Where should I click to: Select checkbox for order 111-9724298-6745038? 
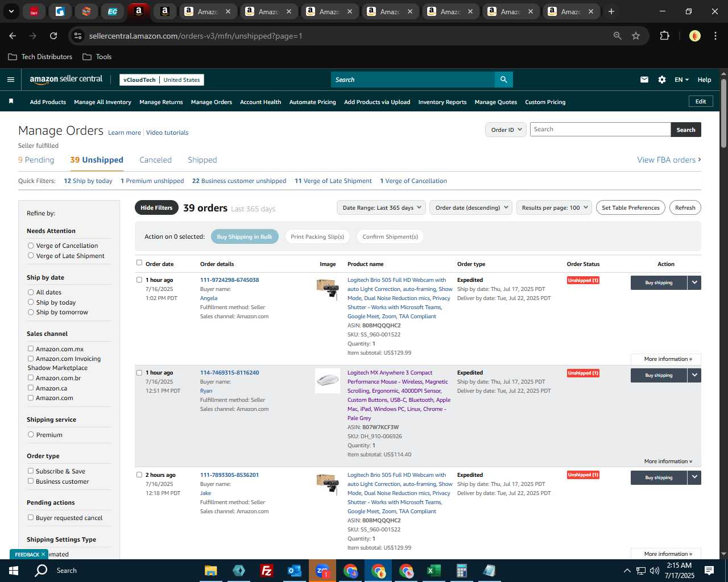139,280
